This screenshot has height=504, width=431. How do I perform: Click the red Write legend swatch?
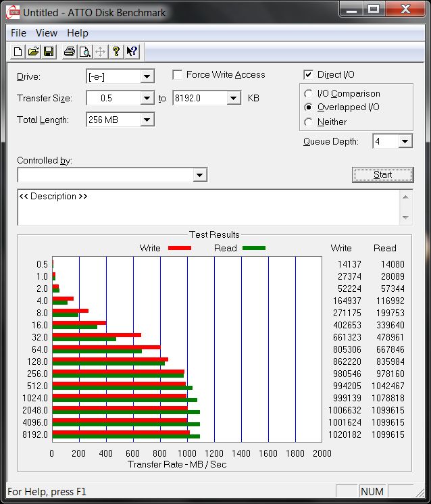[x=180, y=248]
